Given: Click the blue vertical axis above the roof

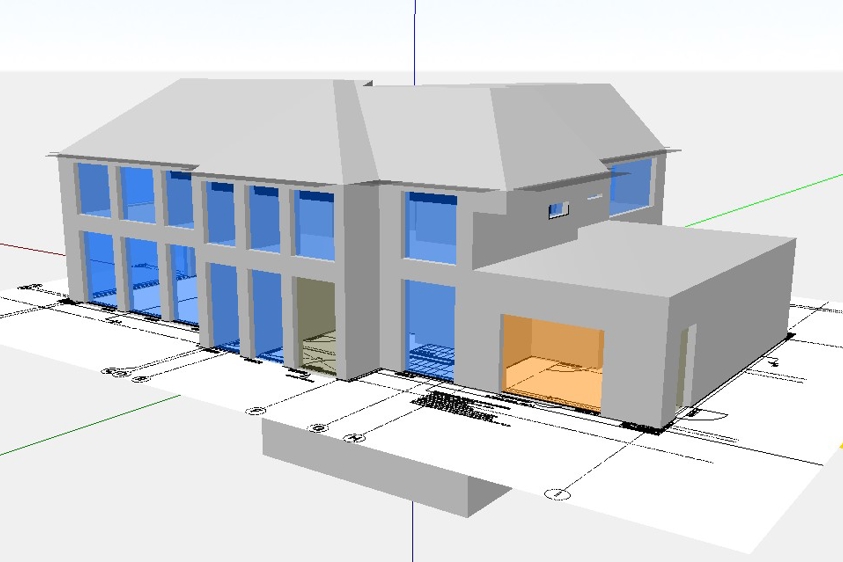Looking at the screenshot, I should click(x=414, y=40).
